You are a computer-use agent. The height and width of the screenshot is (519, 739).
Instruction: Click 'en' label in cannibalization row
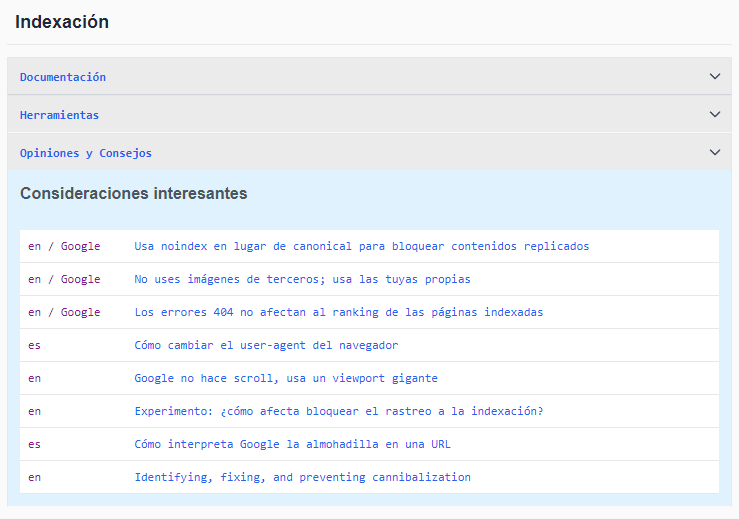pos(34,477)
